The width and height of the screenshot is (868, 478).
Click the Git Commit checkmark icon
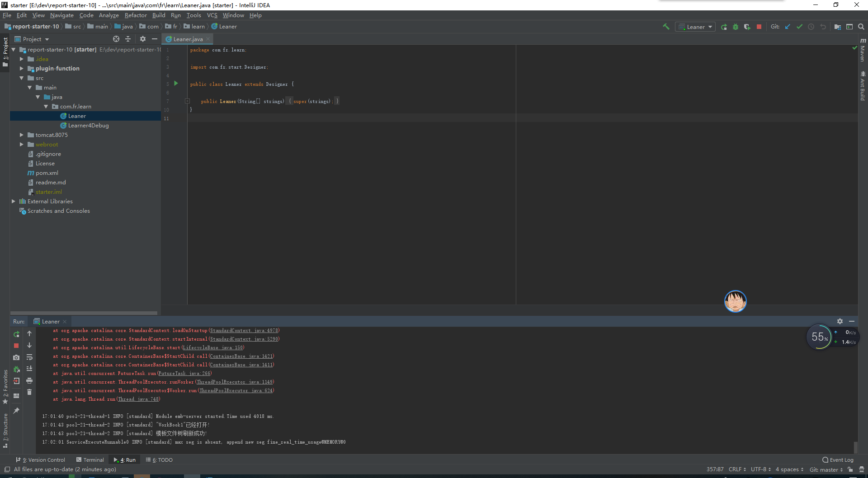coord(799,27)
